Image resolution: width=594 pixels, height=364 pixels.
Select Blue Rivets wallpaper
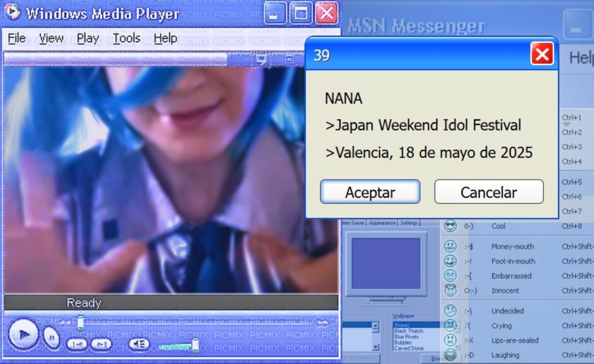(x=407, y=337)
